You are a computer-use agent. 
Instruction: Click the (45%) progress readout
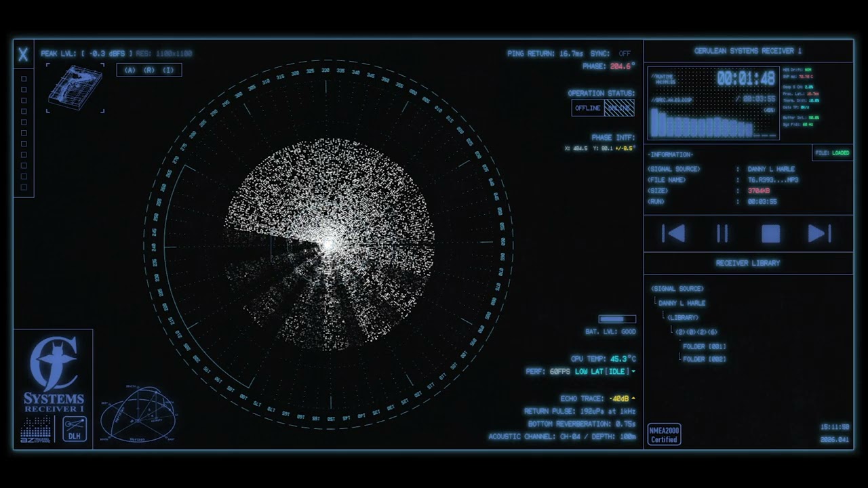coord(769,110)
